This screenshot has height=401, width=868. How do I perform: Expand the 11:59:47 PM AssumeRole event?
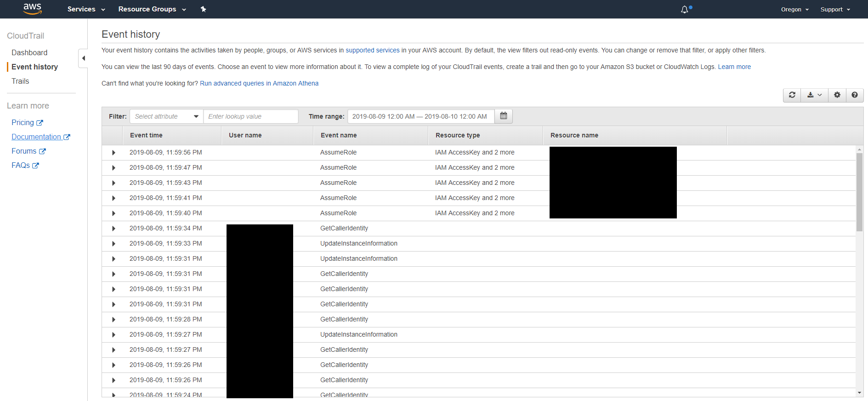[x=113, y=168]
